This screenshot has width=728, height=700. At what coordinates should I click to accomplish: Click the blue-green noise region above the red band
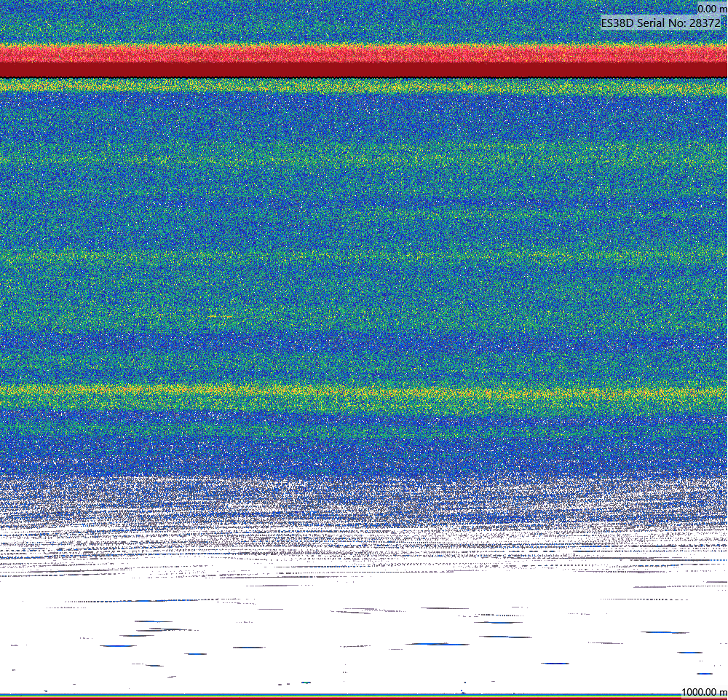pyautogui.click(x=364, y=23)
